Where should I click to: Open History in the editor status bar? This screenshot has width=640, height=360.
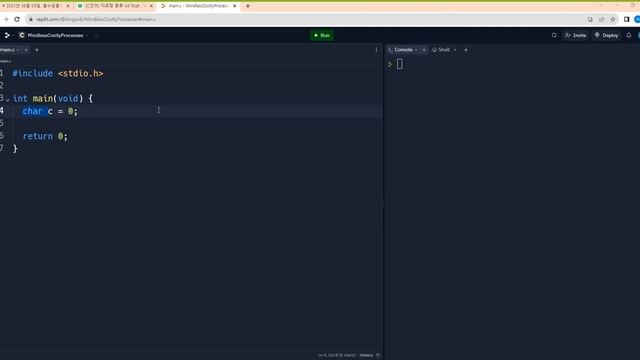coord(366,355)
